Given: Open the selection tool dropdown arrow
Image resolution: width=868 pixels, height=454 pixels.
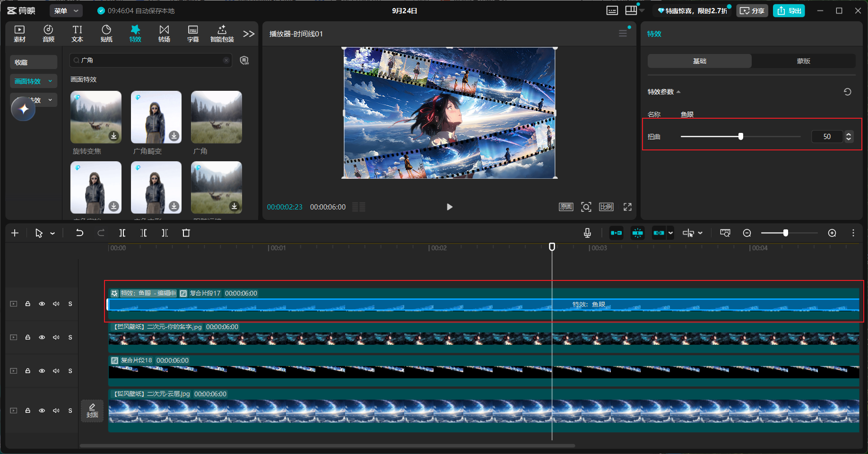Looking at the screenshot, I should coord(52,233).
